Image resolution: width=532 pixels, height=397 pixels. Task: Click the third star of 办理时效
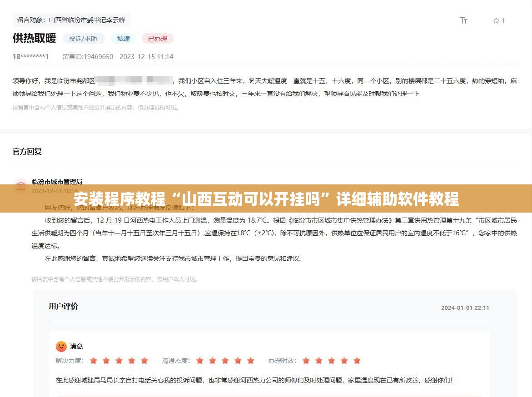pyautogui.click(x=332, y=360)
